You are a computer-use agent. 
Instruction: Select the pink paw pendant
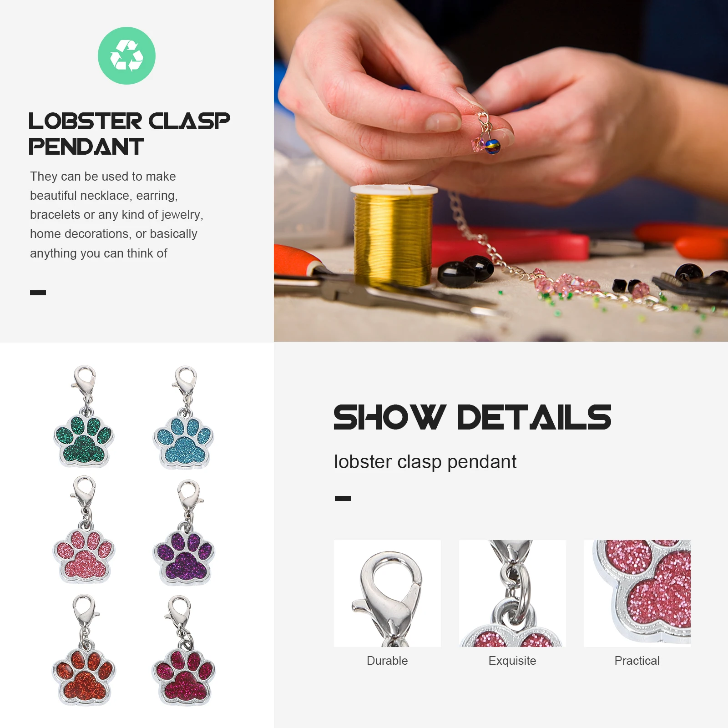coord(84,530)
